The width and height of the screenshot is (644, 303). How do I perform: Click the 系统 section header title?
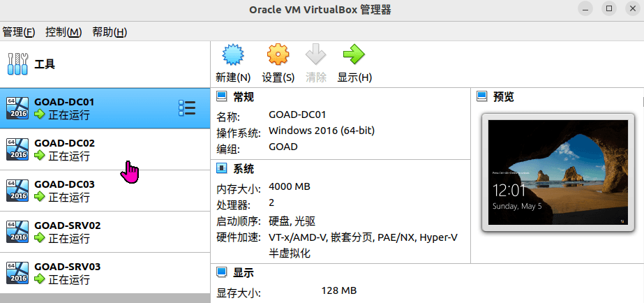point(244,169)
